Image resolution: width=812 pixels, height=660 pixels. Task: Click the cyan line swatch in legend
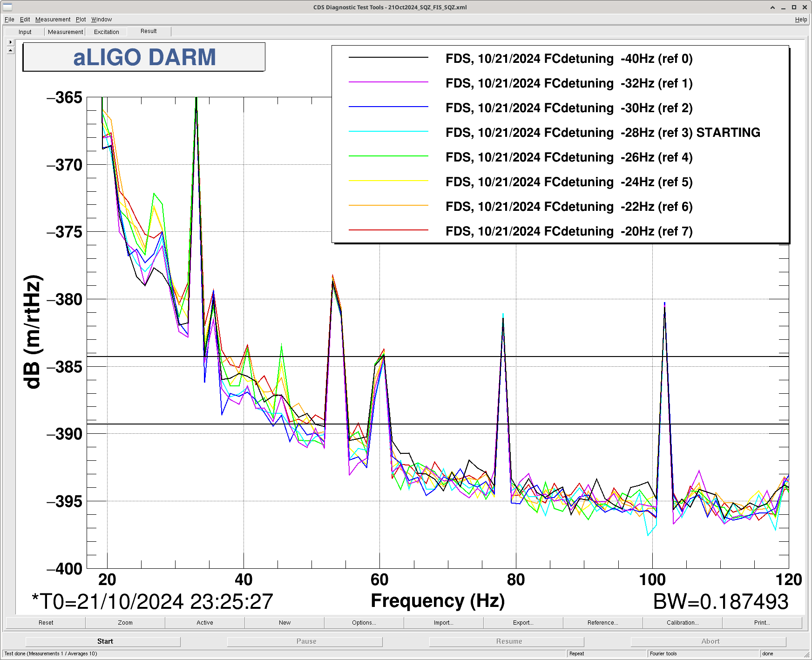[x=388, y=131]
